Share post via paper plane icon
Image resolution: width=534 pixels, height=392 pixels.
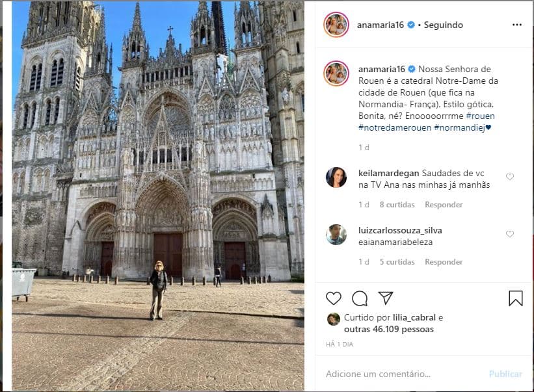pyautogui.click(x=386, y=298)
